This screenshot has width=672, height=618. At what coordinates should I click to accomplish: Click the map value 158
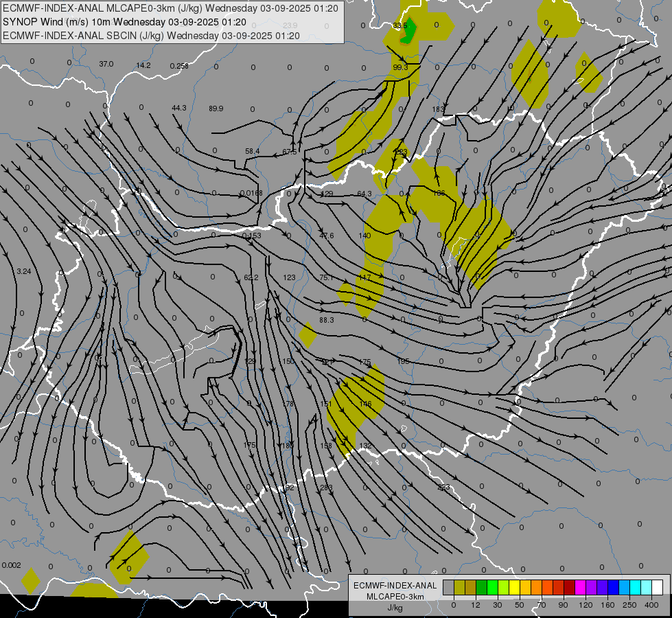coord(326,446)
